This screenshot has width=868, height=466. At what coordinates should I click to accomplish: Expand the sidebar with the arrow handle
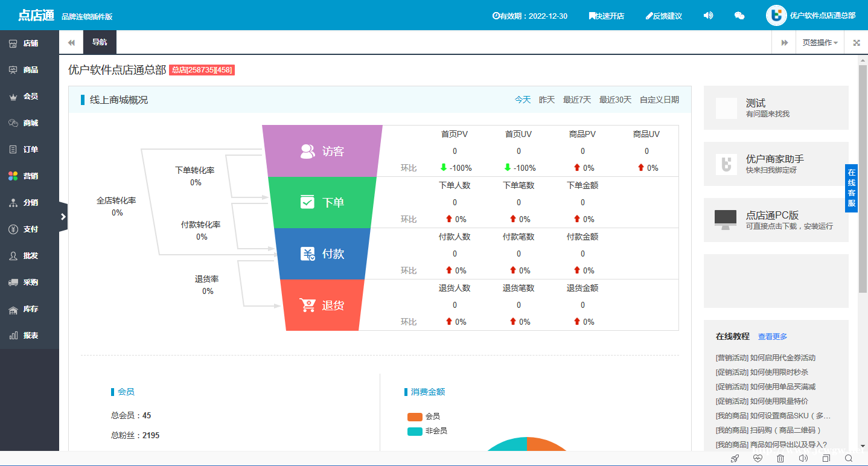[63, 217]
